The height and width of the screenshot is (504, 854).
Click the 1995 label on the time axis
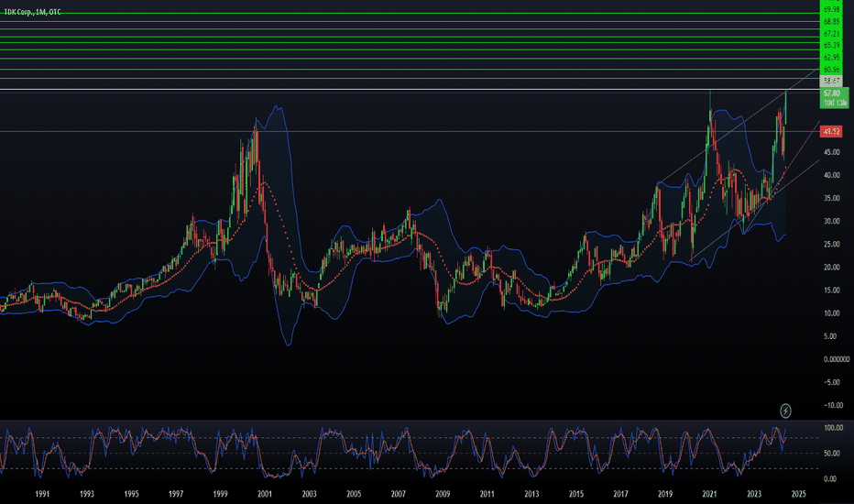click(131, 494)
